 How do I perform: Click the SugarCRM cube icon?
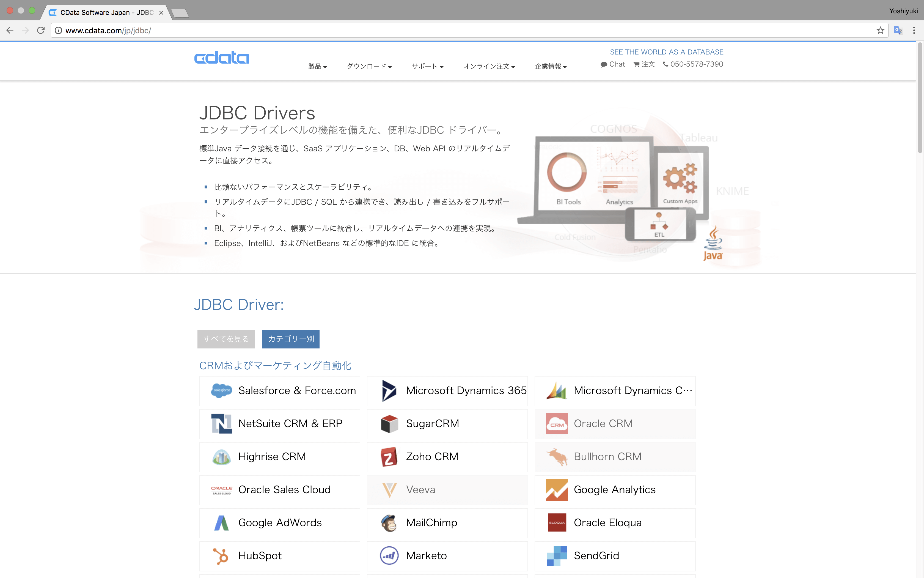tap(389, 424)
